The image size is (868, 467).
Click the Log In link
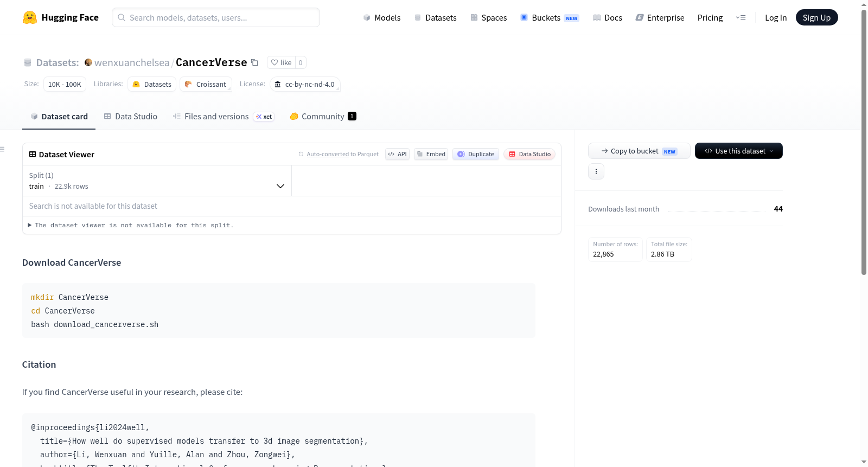[776, 17]
